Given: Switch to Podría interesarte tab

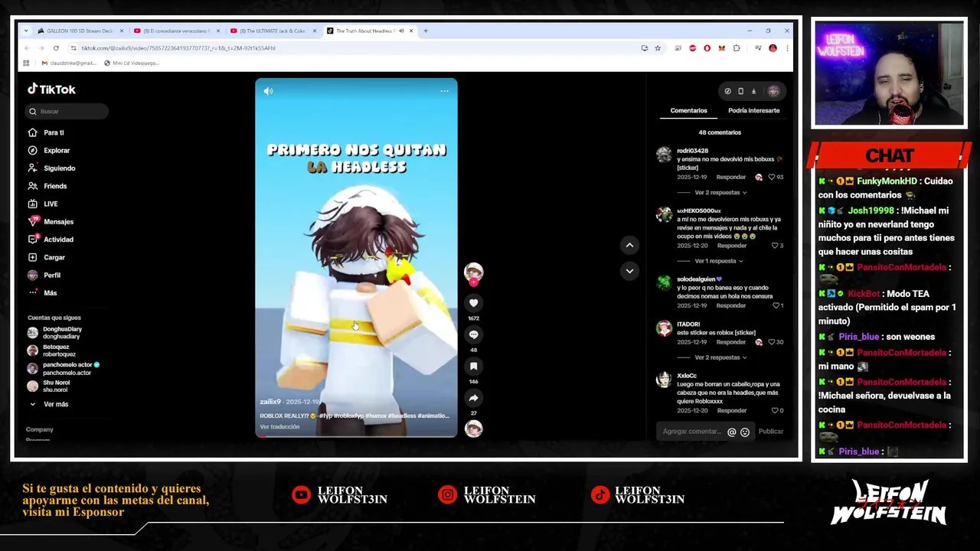Looking at the screenshot, I should (x=753, y=111).
